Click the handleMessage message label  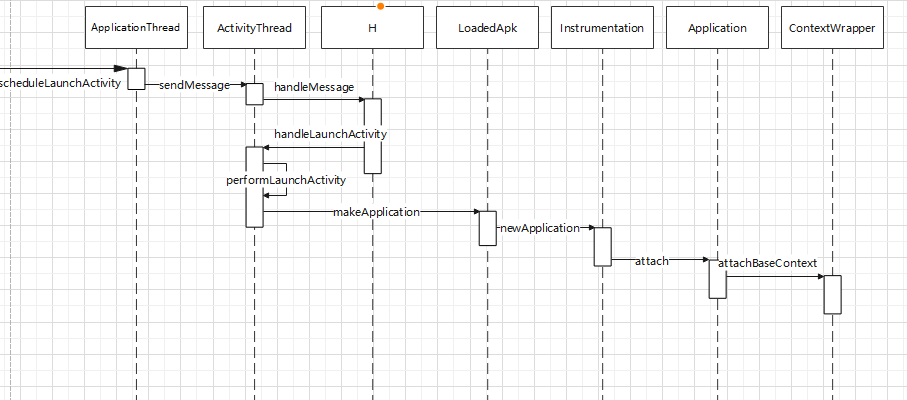(314, 87)
